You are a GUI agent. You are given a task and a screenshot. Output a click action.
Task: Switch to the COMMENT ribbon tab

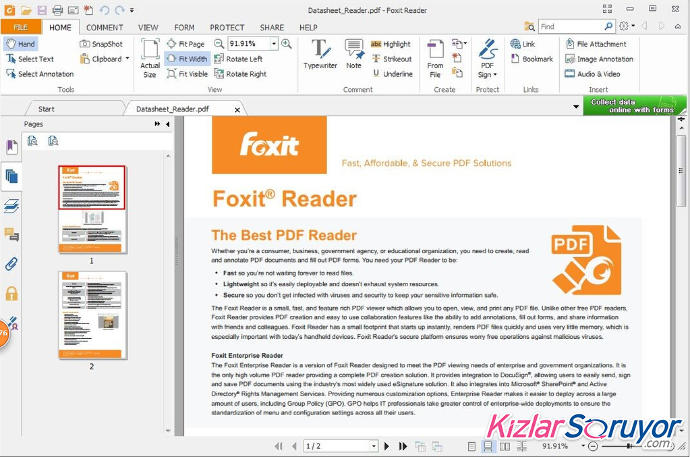104,27
